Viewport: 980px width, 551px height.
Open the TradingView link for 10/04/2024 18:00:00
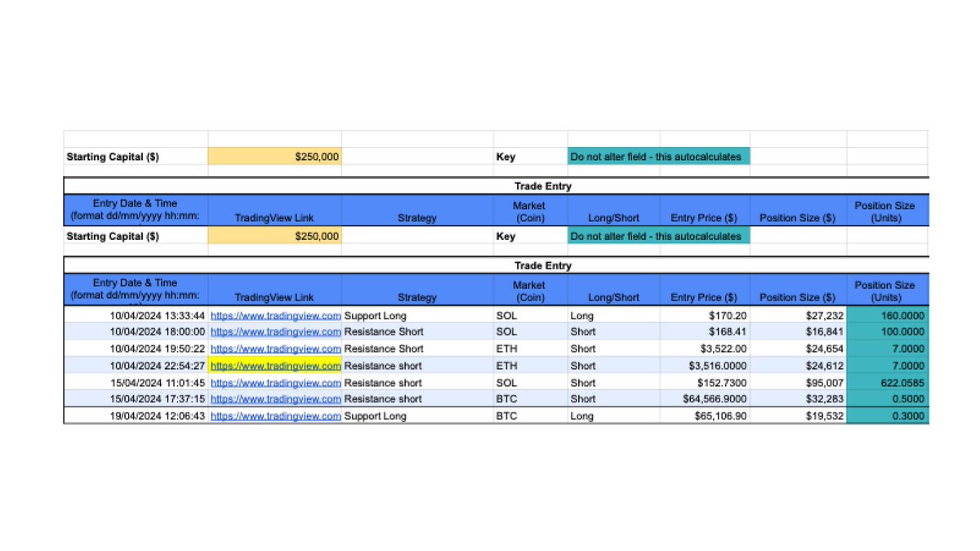point(275,332)
